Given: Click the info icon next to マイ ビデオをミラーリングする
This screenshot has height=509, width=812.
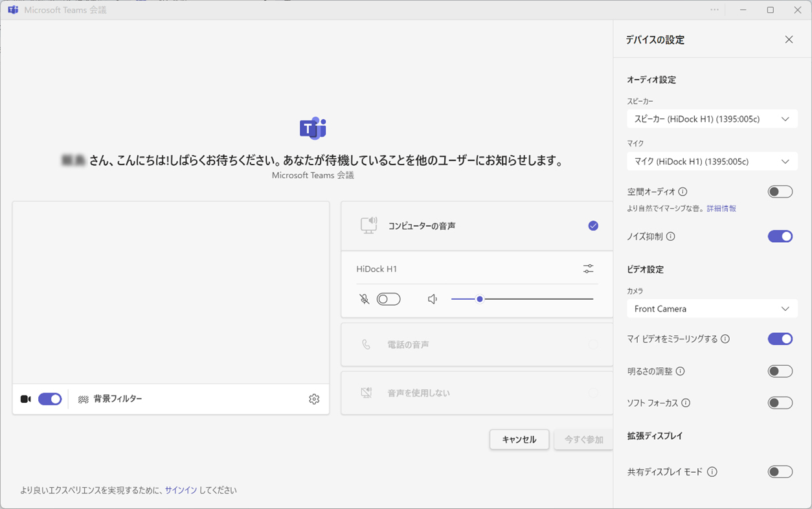Looking at the screenshot, I should (725, 339).
